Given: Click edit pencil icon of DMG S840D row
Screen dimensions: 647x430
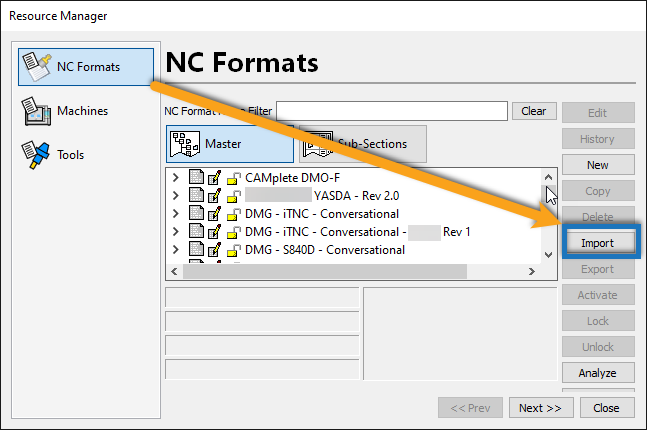Looking at the screenshot, I should click(215, 250).
